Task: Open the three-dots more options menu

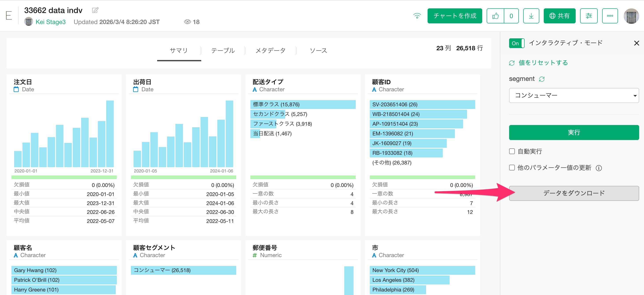Action: (610, 16)
